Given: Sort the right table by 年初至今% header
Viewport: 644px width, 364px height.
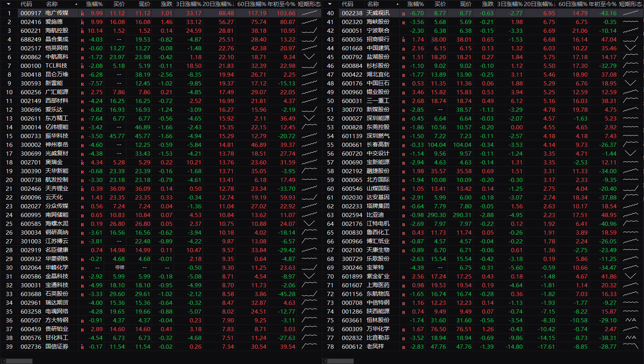Looking at the screenshot, I should (602, 4).
